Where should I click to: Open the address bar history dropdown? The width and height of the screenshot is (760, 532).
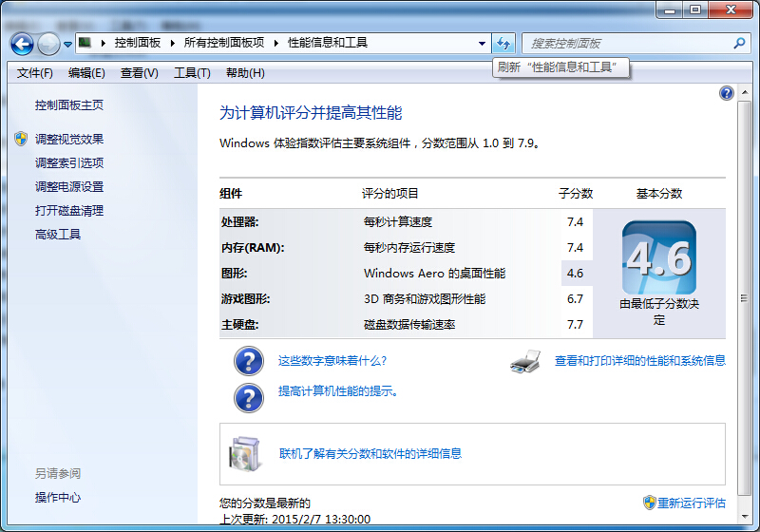[482, 43]
